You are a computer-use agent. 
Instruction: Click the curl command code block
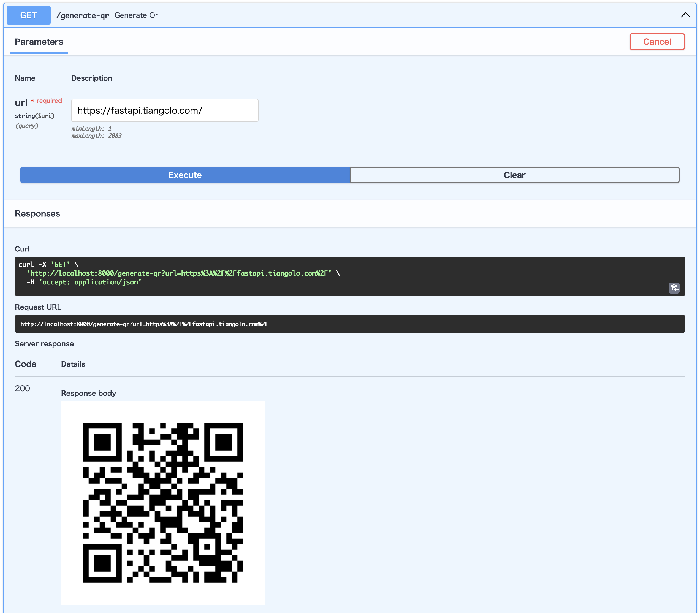point(350,276)
